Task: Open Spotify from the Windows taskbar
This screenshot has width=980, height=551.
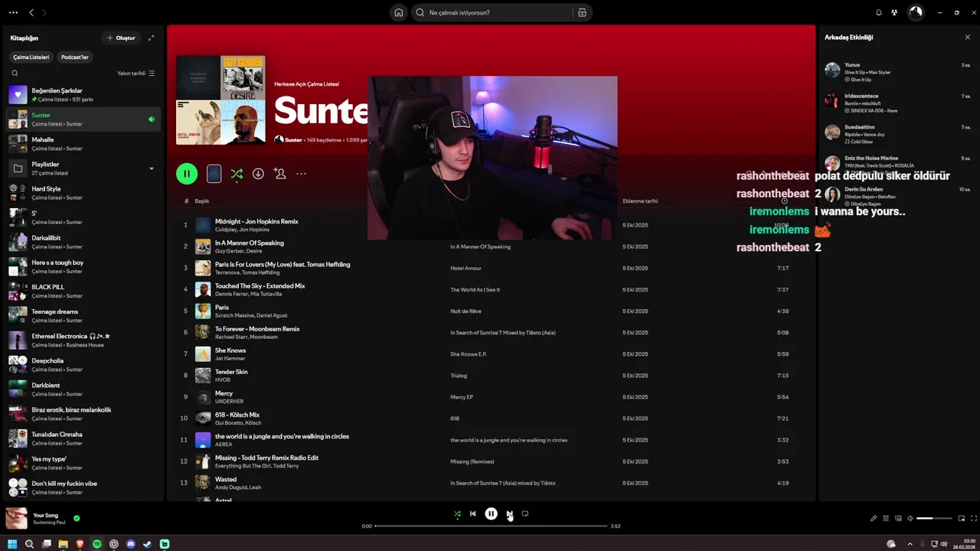Action: tap(97, 544)
